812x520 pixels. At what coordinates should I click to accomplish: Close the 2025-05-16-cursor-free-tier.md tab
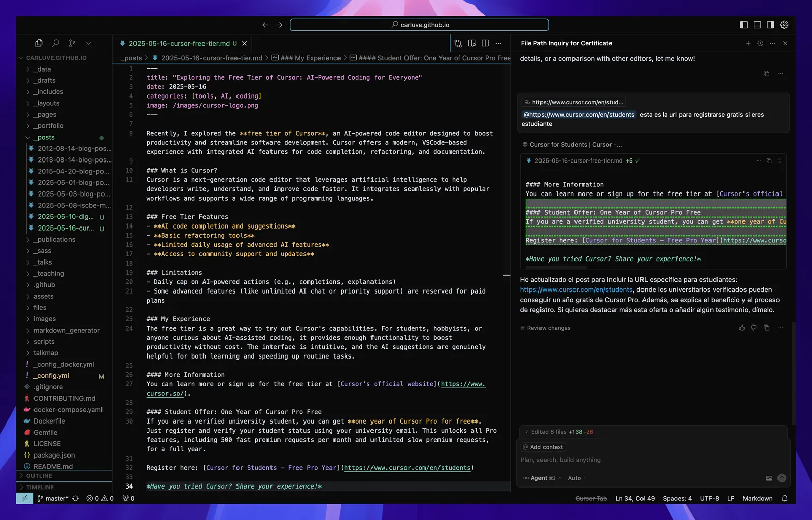coord(245,43)
